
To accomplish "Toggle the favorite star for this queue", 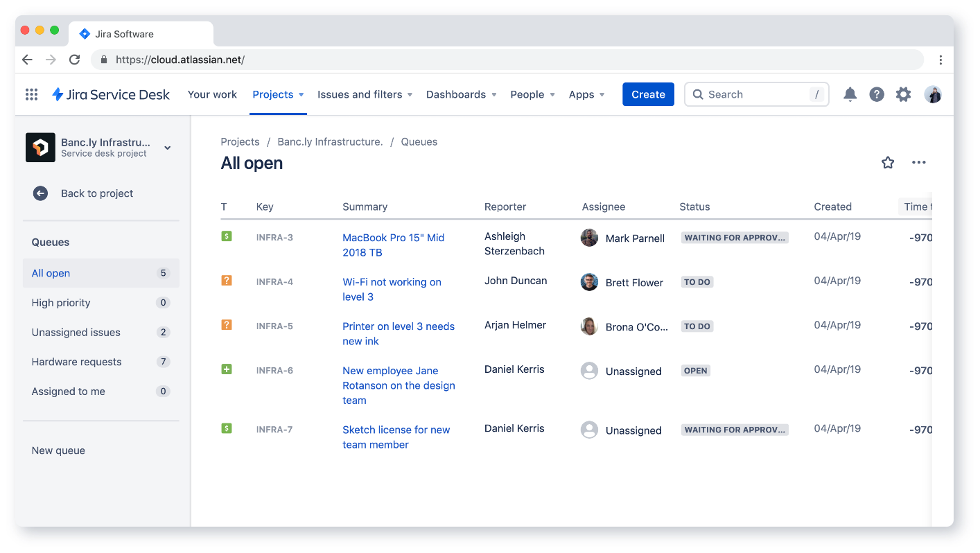I will coord(888,162).
